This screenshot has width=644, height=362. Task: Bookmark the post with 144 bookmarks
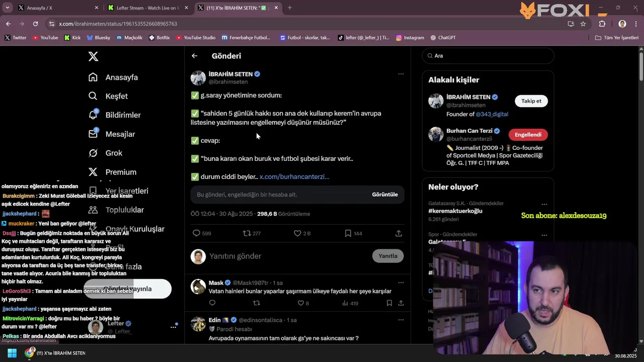(x=348, y=233)
